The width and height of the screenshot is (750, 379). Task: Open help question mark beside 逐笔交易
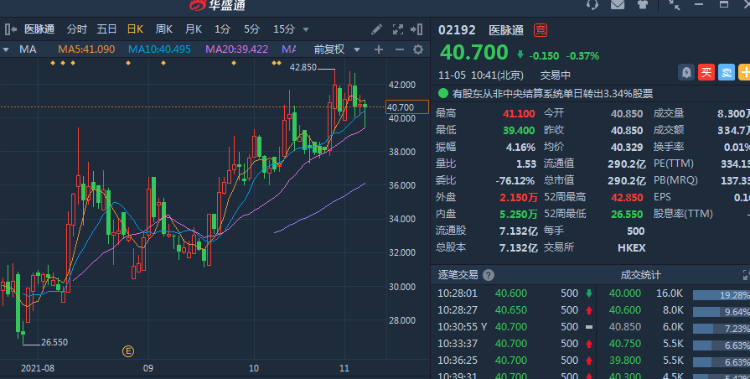tap(488, 275)
